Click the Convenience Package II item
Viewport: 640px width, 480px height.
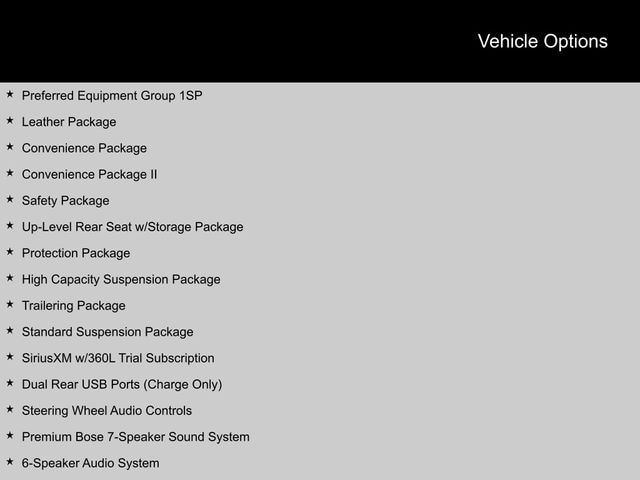tap(89, 174)
